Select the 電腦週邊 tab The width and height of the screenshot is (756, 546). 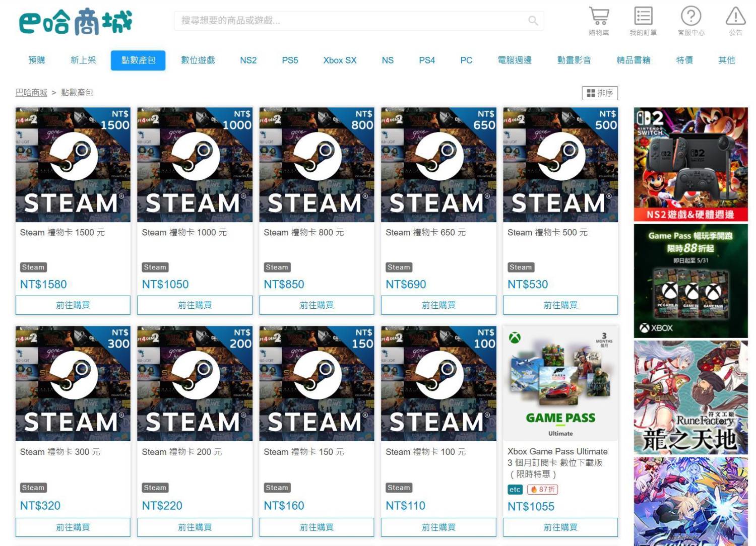coord(515,60)
